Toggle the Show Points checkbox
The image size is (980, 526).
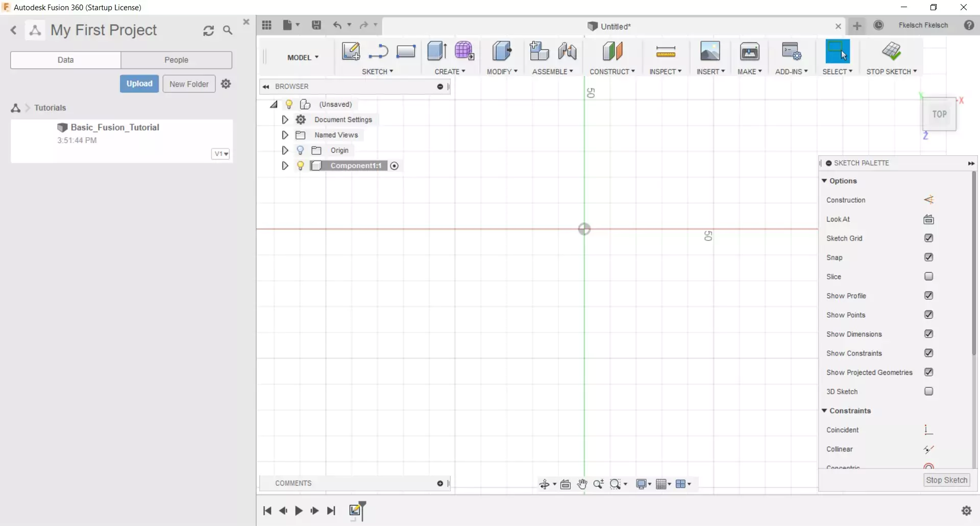click(928, 315)
